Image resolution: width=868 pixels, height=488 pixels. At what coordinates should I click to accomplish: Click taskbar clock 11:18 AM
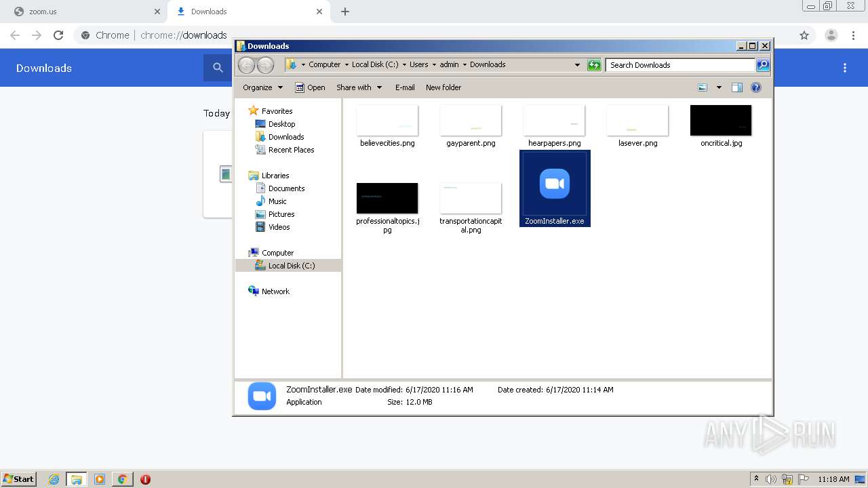pyautogui.click(x=833, y=479)
